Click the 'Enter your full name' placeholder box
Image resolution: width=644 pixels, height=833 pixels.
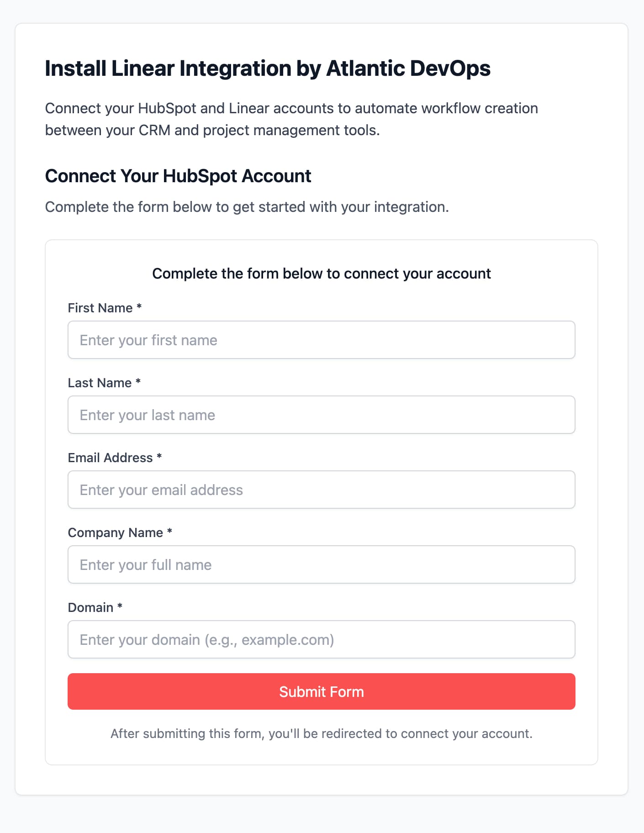tap(321, 564)
